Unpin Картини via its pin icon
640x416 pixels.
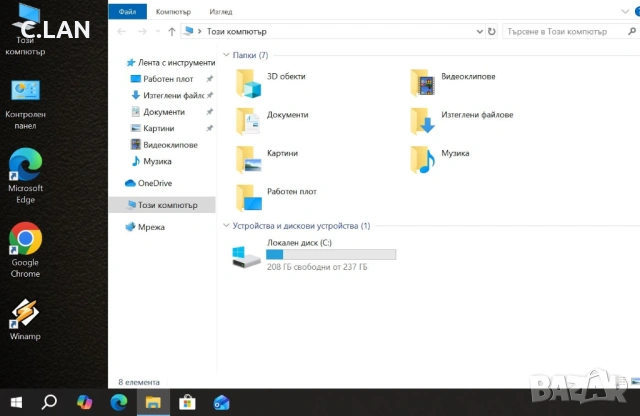(x=209, y=128)
